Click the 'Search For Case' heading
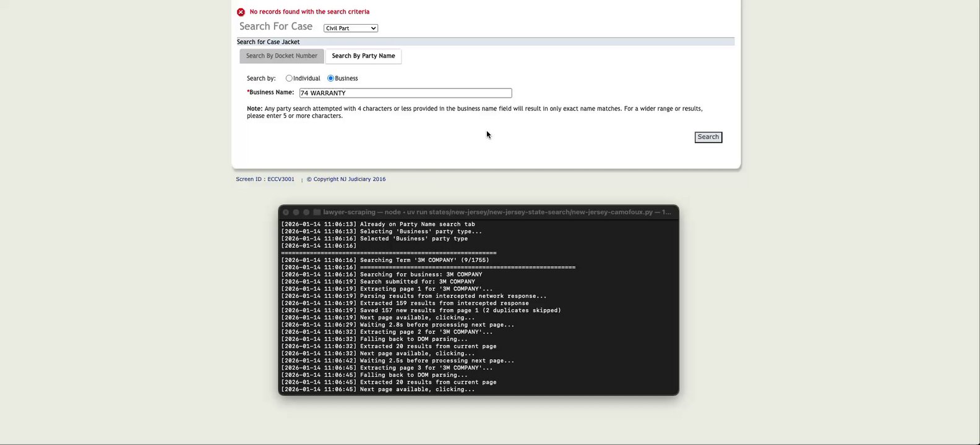 (x=276, y=27)
